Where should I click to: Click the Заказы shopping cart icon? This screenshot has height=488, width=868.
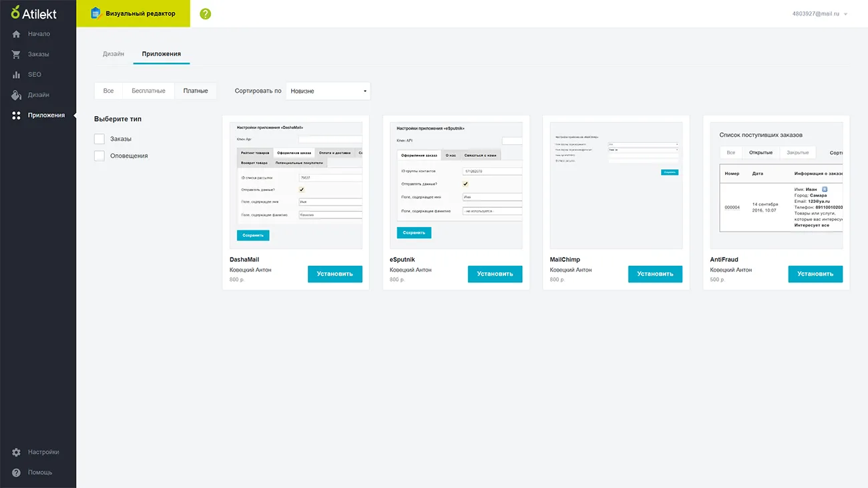pyautogui.click(x=17, y=55)
